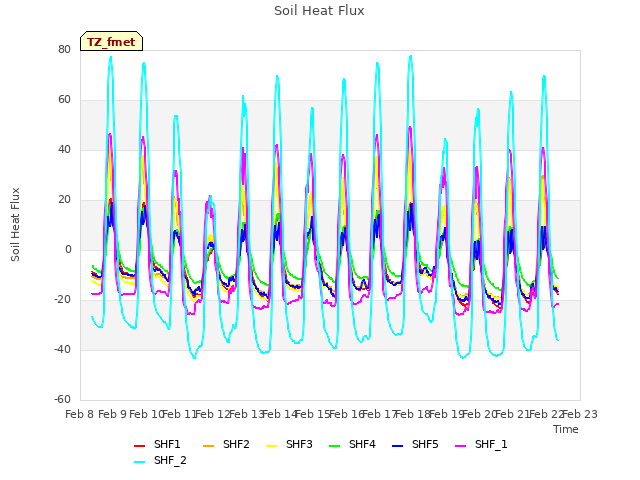Viewport: 640px width, 480px height.
Task: Click the Feb 13 x-axis label
Action: (246, 414)
